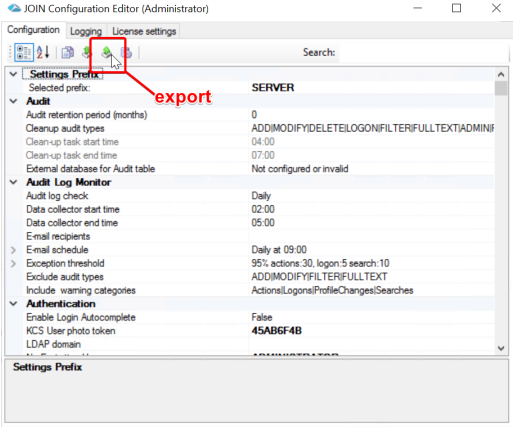Open the Configuration tab
The width and height of the screenshot is (513, 431).
point(33,30)
